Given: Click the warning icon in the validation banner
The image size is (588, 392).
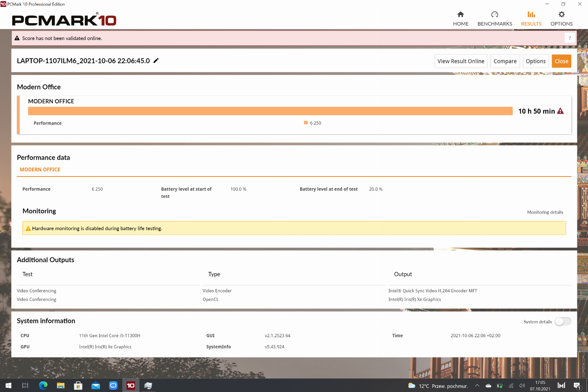Looking at the screenshot, I should click(17, 38).
